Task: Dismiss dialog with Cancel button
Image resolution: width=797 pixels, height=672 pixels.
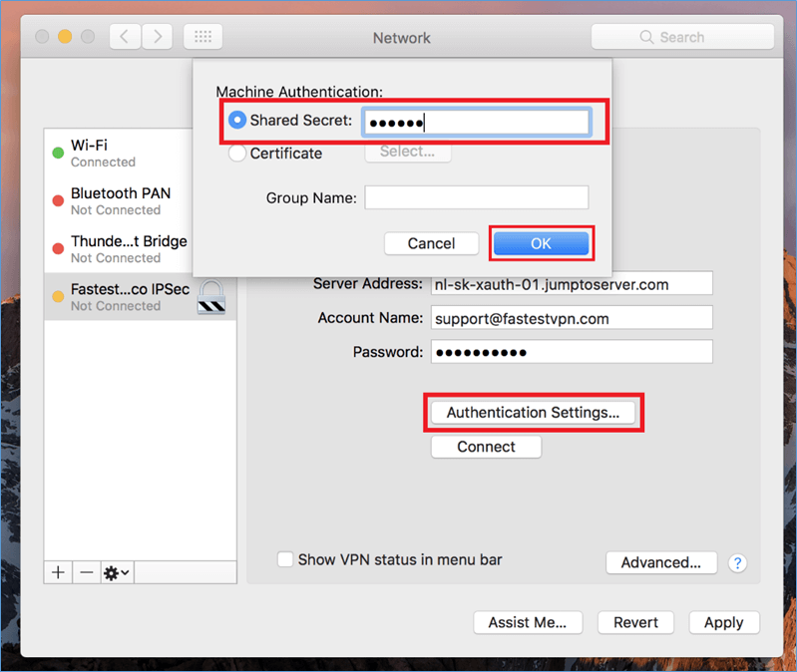Action: coord(431,243)
